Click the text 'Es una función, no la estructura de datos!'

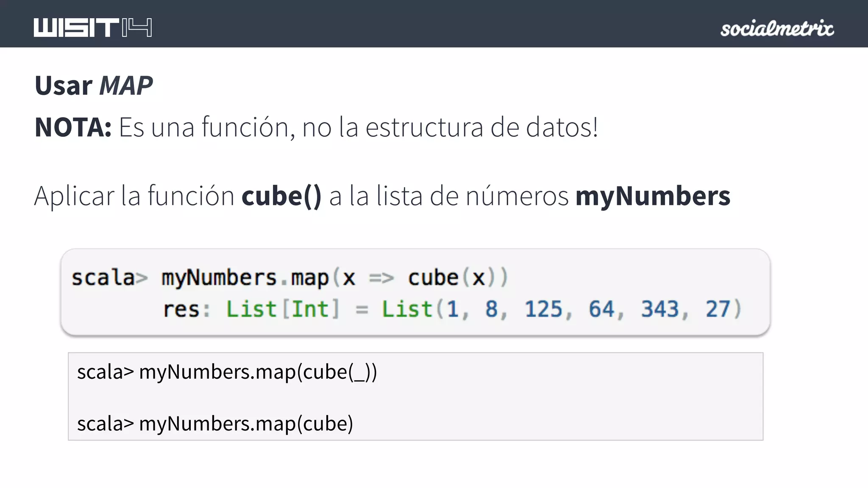pyautogui.click(x=359, y=127)
